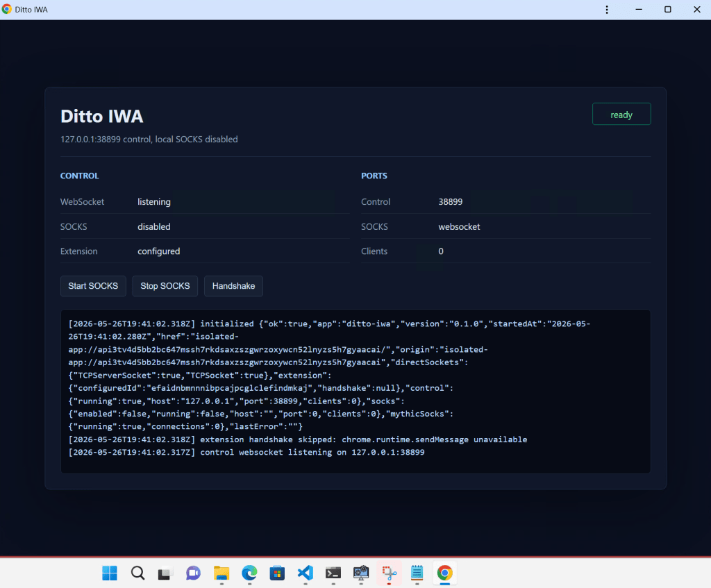Select the Extension 'configured' value
Screen dimensions: 711x588
pyautogui.click(x=159, y=251)
